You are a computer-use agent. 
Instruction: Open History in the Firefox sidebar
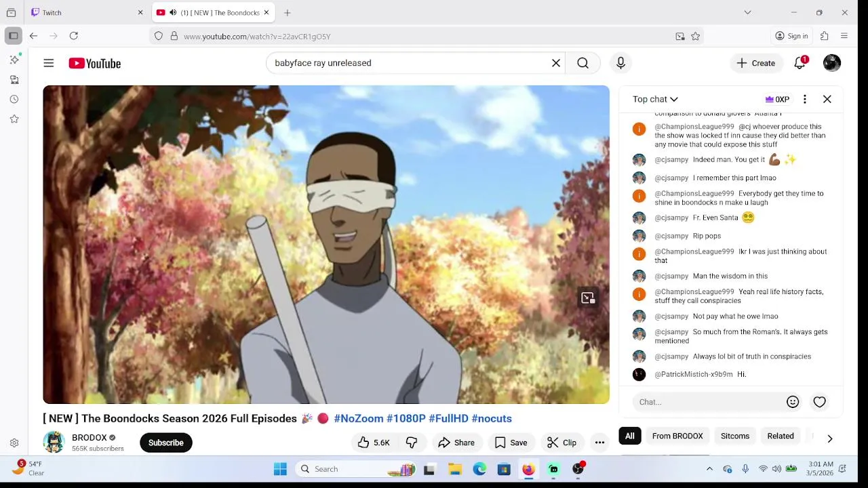14,99
